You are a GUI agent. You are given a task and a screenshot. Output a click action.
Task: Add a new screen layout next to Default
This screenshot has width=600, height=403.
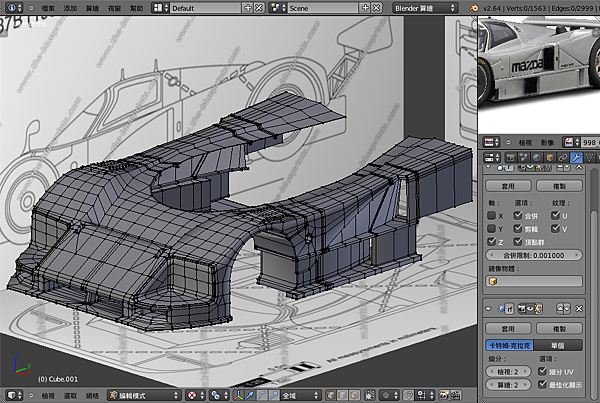pyautogui.click(x=248, y=8)
